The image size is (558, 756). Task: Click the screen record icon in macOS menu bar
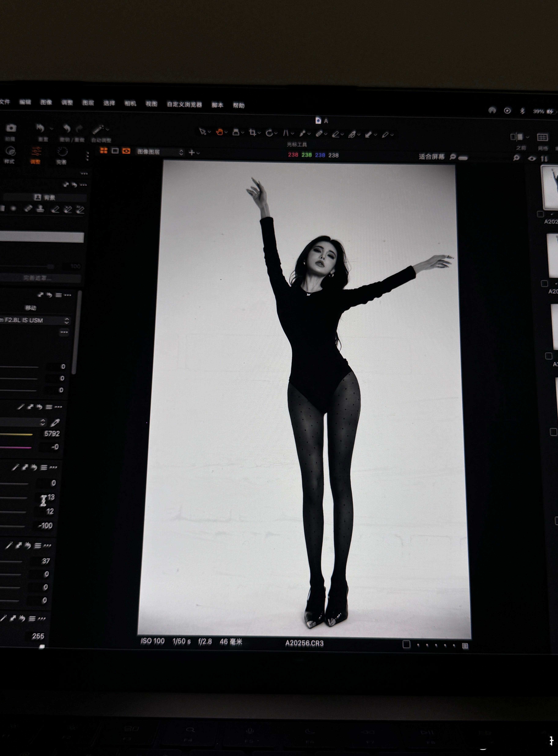pos(507,111)
